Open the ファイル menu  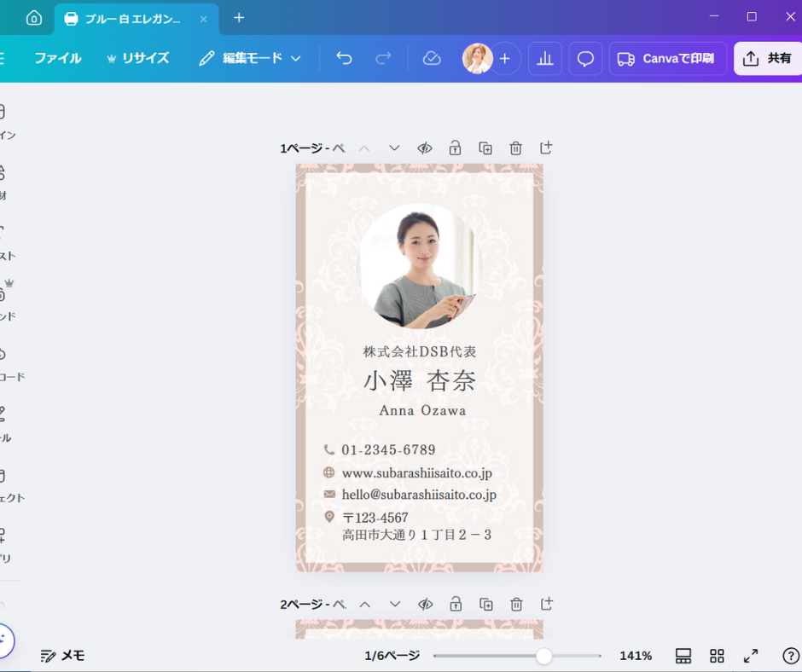pyautogui.click(x=58, y=58)
